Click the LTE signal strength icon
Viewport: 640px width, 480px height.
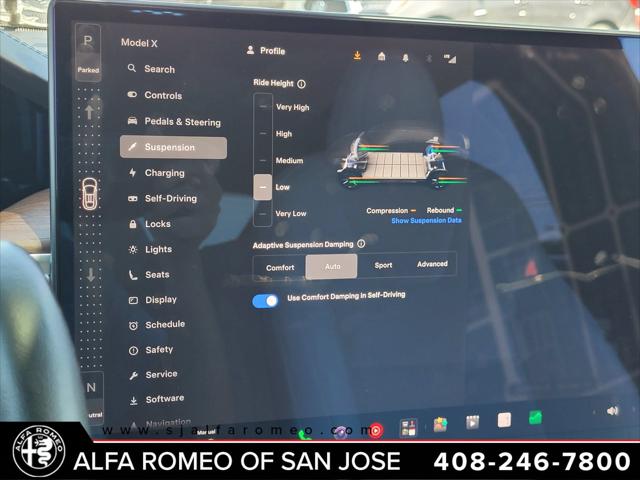(x=450, y=59)
